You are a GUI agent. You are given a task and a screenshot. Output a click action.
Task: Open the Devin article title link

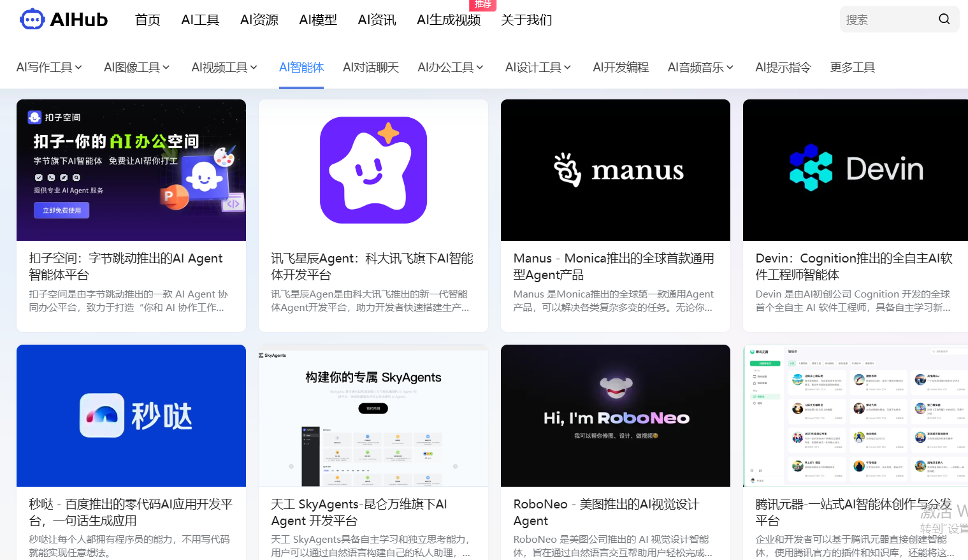point(854,266)
